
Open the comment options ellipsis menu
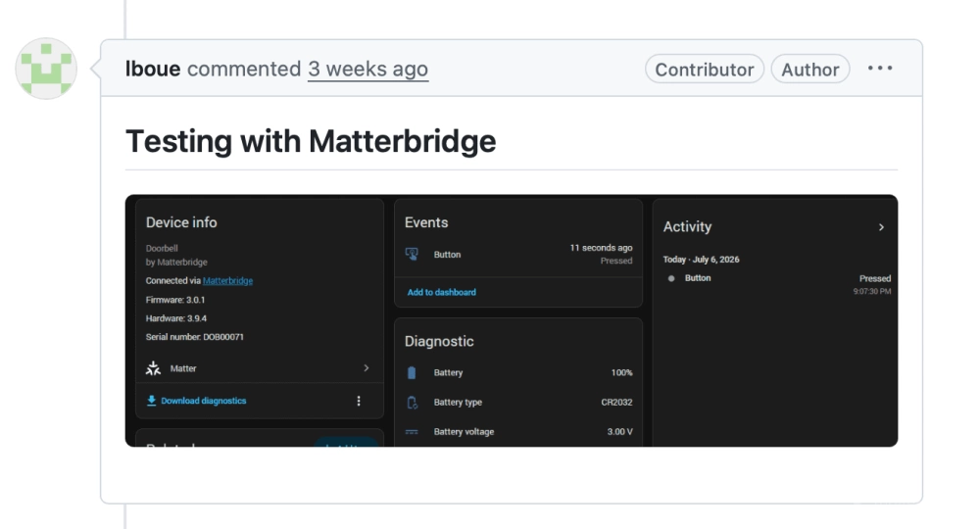click(x=880, y=68)
